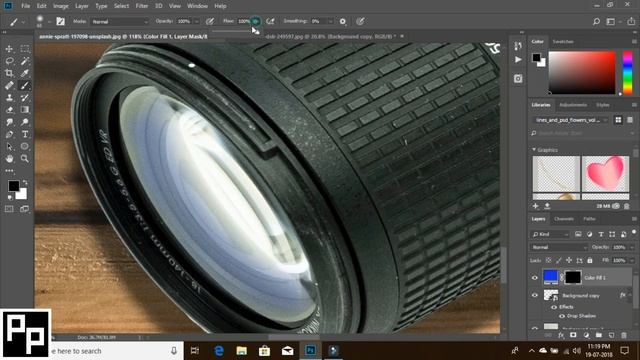Hide the Drop Shadow effect
The height and width of the screenshot is (360, 640).
coord(562,316)
